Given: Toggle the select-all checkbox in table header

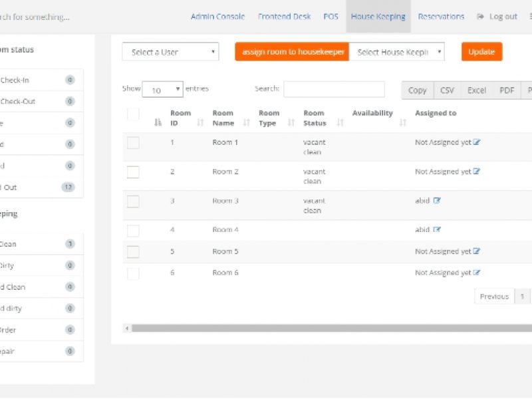Looking at the screenshot, I should click(133, 114).
